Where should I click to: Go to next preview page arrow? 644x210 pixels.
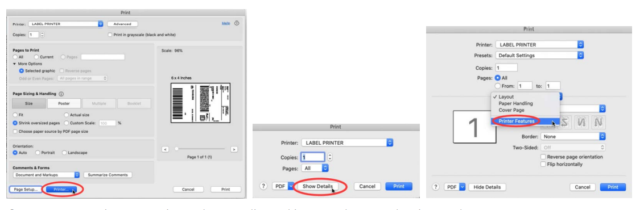pos(234,149)
